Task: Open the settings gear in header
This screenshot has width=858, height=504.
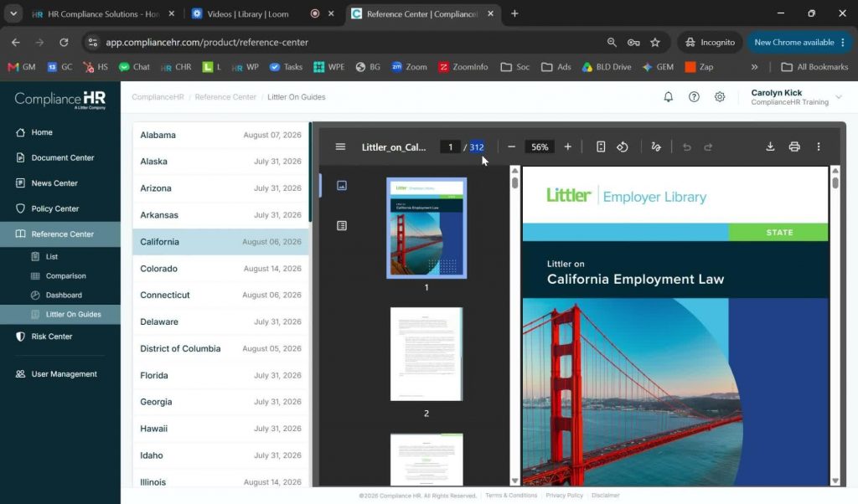Action: coord(720,97)
